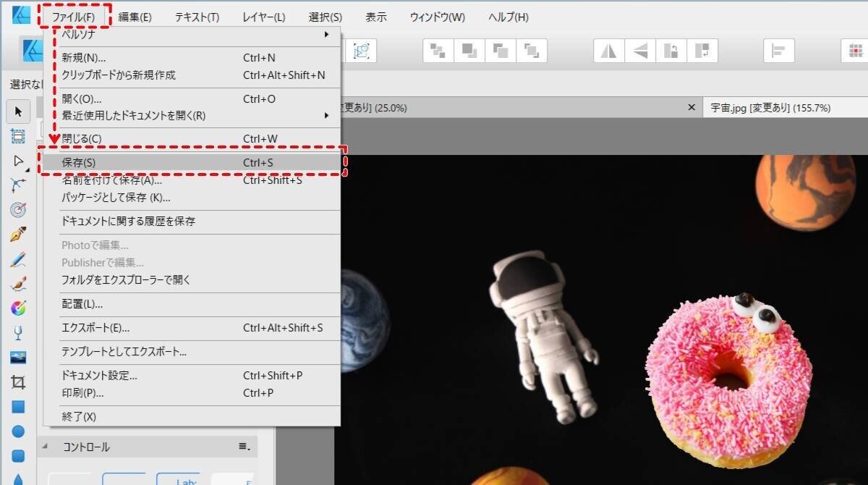Select the Rounded Rectangle tool
Image resolution: width=868 pixels, height=485 pixels.
tap(18, 456)
